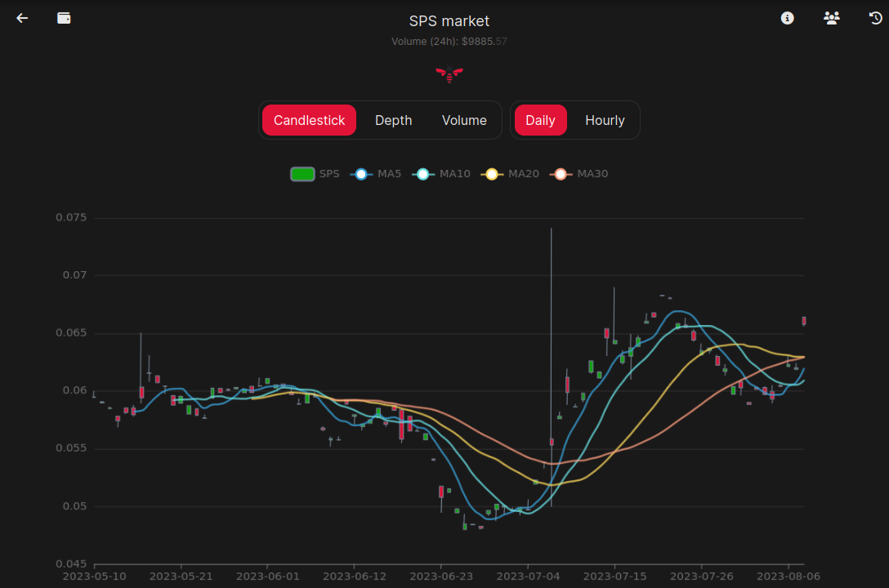Click the 2023-07-15 date axis label
The width and height of the screenshot is (889, 588).
[x=614, y=576]
